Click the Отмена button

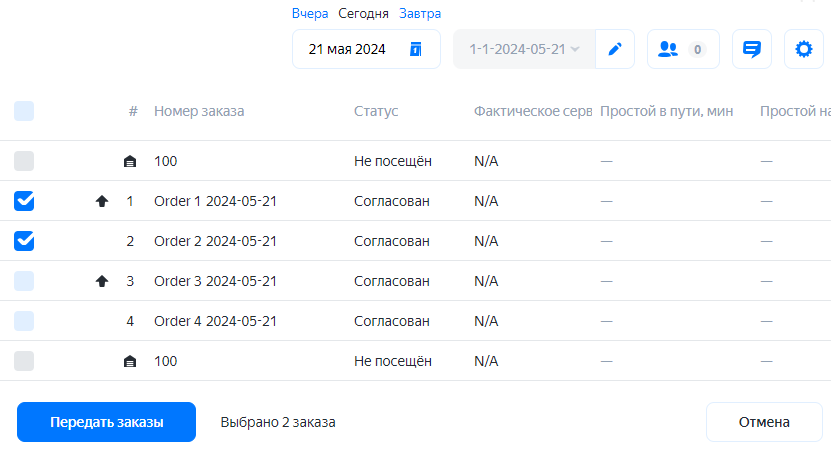[764, 422]
